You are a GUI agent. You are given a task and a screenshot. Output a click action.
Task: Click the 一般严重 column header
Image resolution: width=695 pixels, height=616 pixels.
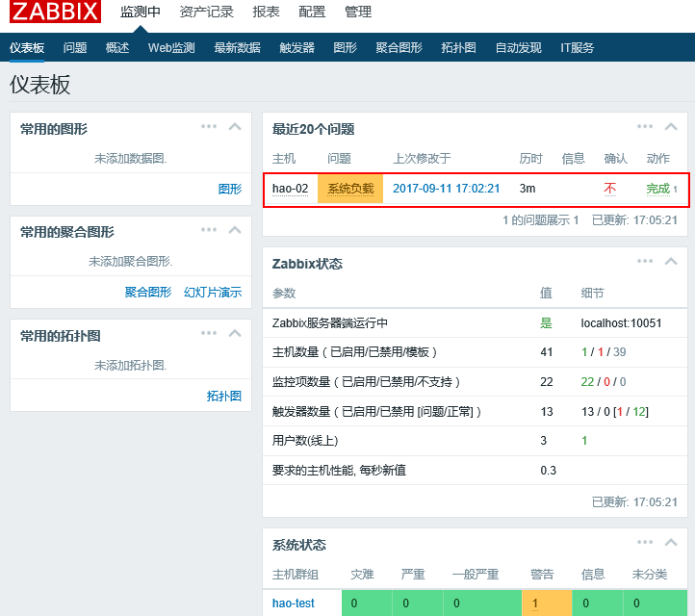click(476, 575)
